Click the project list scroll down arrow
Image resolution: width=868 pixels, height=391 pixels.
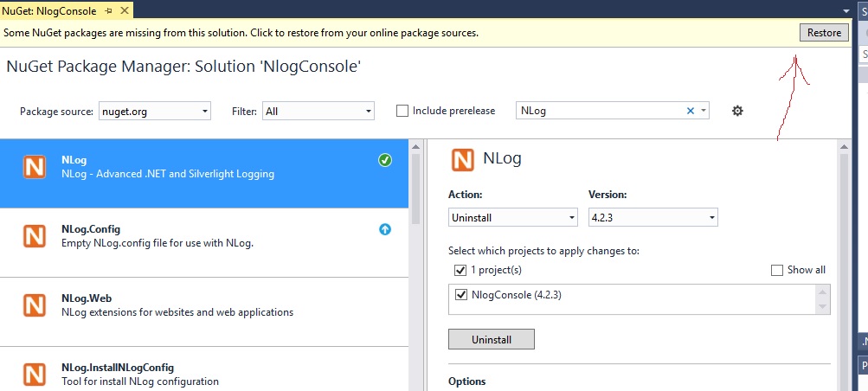point(822,306)
